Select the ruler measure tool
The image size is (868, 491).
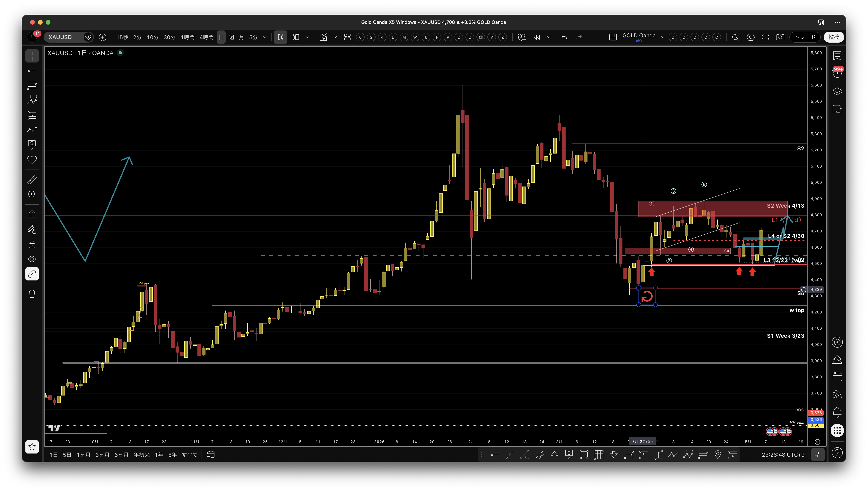point(32,179)
